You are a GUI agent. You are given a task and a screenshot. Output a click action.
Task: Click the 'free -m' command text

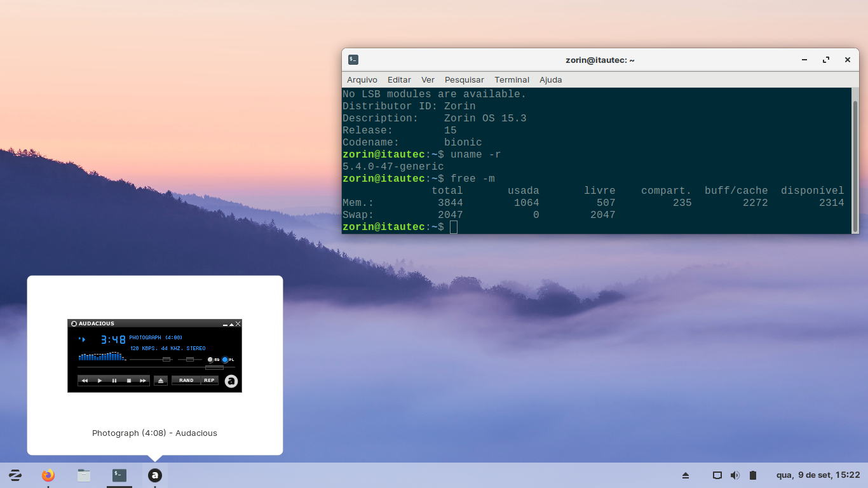[x=473, y=179]
